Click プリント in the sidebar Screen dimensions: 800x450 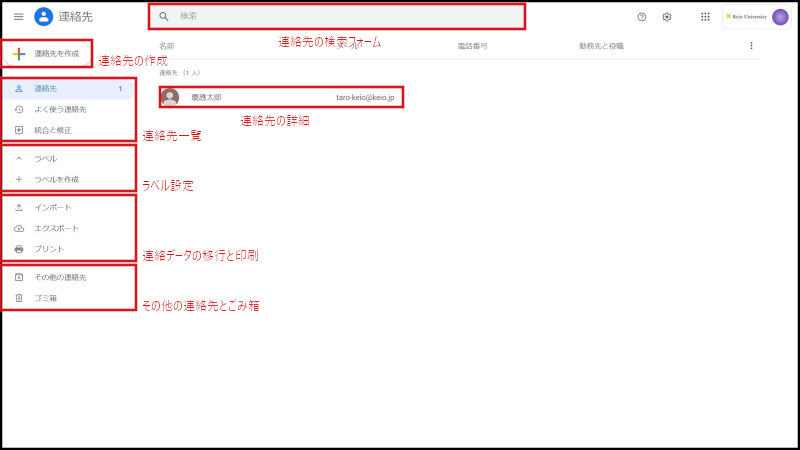49,249
